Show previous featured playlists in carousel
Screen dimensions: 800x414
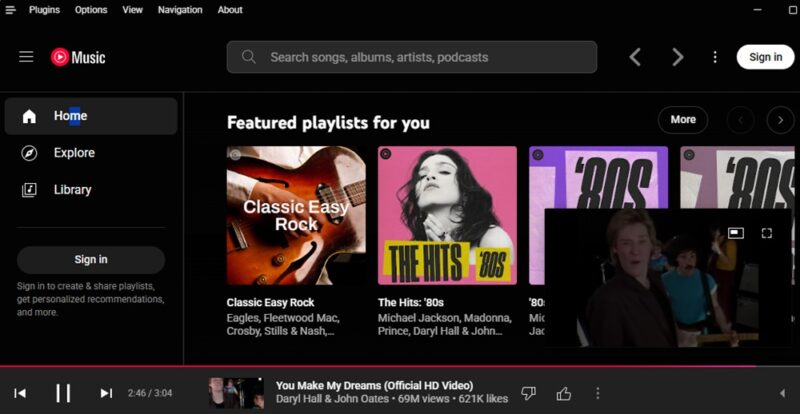coord(740,120)
